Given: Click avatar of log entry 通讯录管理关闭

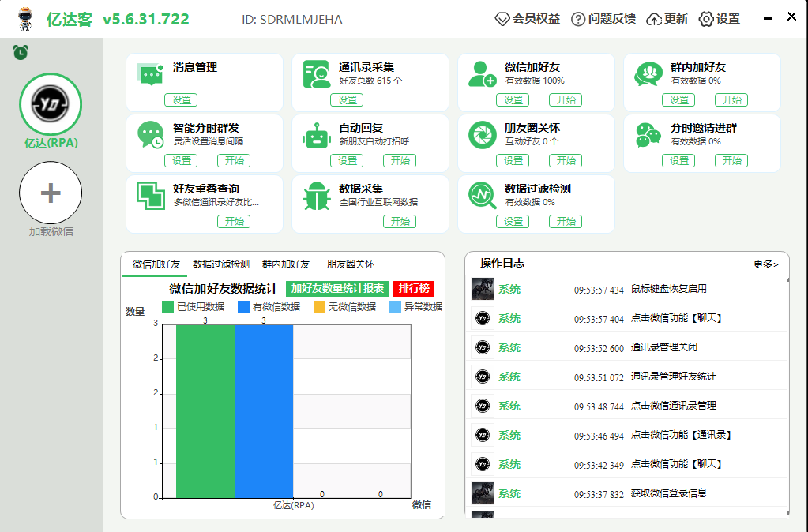Looking at the screenshot, I should pos(483,347).
